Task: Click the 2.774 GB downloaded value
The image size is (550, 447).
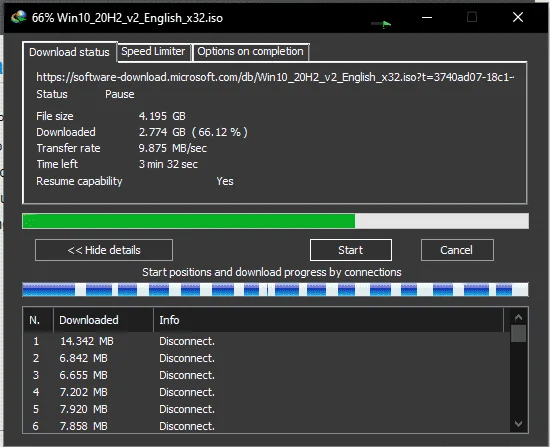Action: point(193,132)
